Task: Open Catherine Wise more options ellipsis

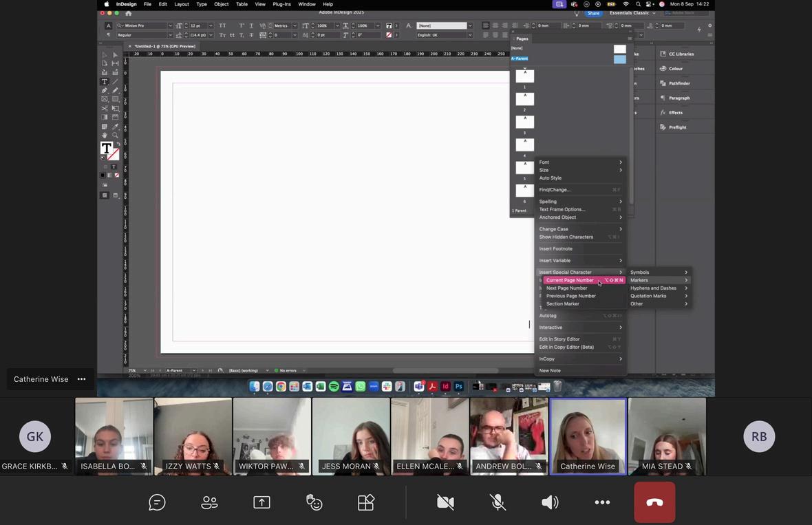Action: coord(81,379)
